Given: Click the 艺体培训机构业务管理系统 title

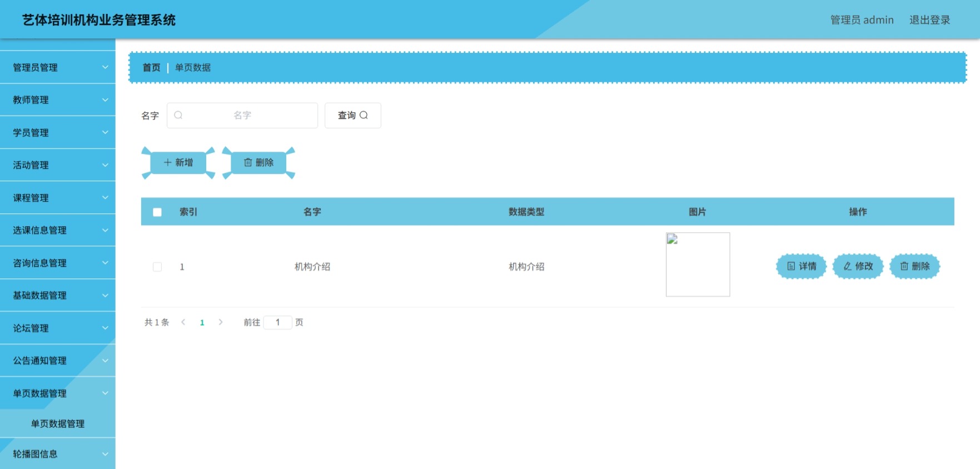Looking at the screenshot, I should (x=99, y=20).
